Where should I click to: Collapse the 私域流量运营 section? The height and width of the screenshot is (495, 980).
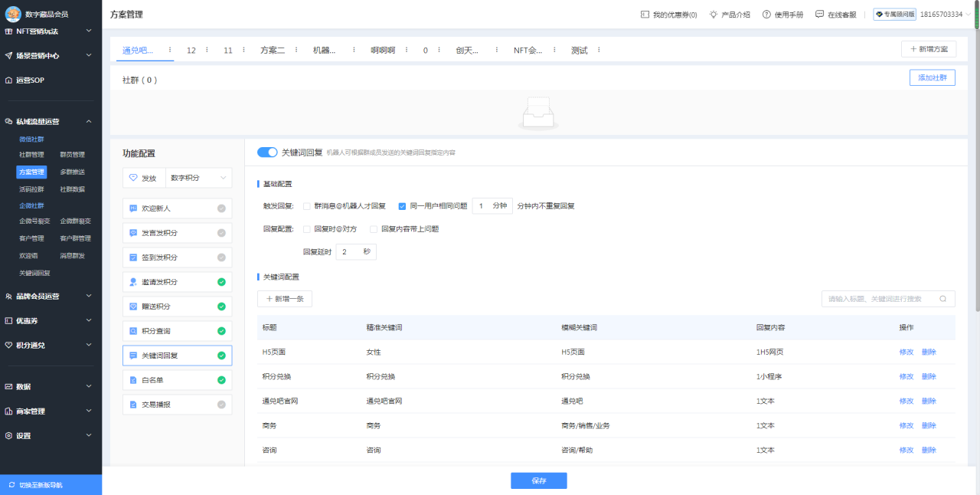[x=50, y=121]
